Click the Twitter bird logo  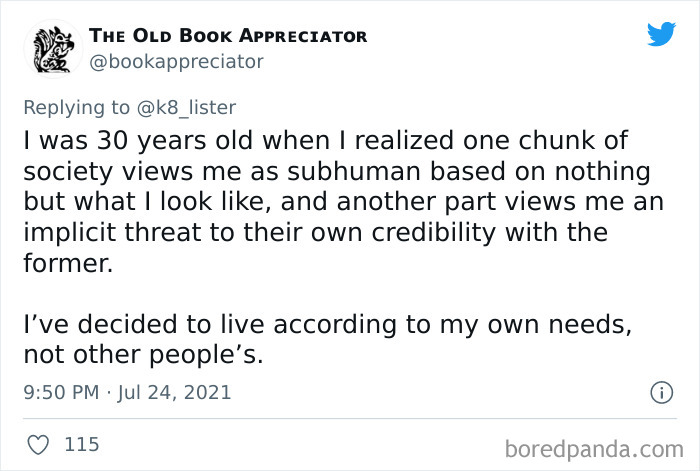tap(661, 34)
